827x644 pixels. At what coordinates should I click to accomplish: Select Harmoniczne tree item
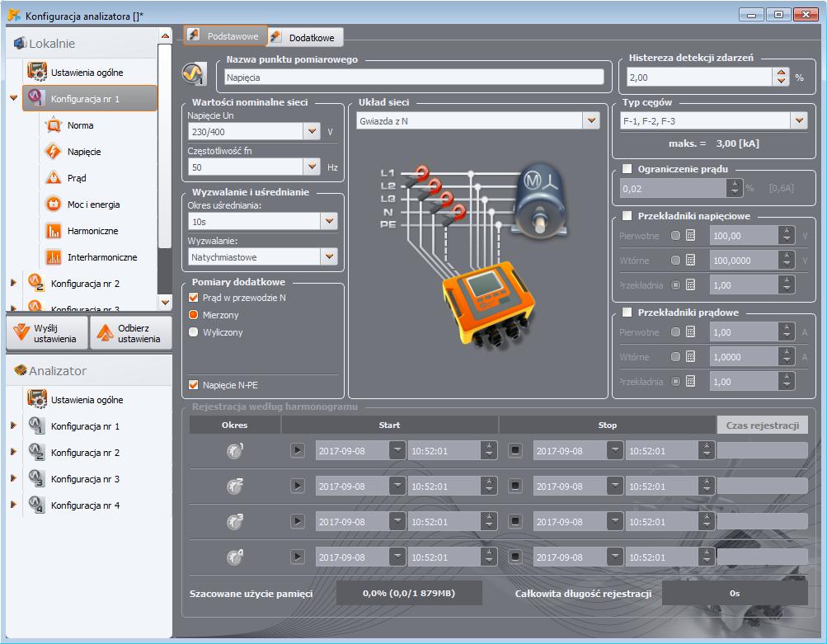coord(93,231)
